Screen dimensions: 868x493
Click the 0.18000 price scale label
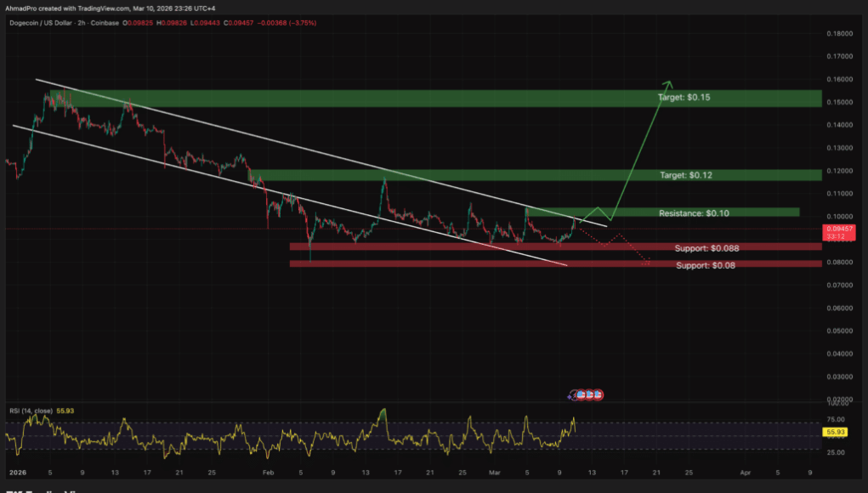pyautogui.click(x=839, y=34)
